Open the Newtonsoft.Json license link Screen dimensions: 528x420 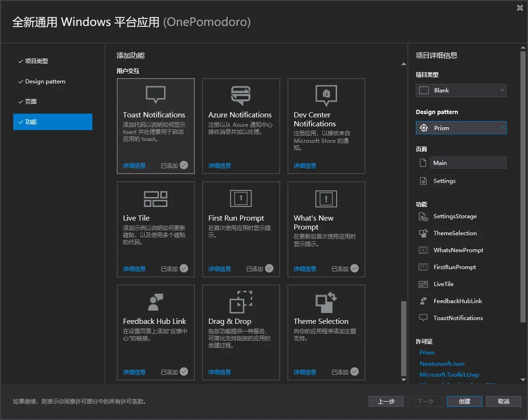[442, 364]
